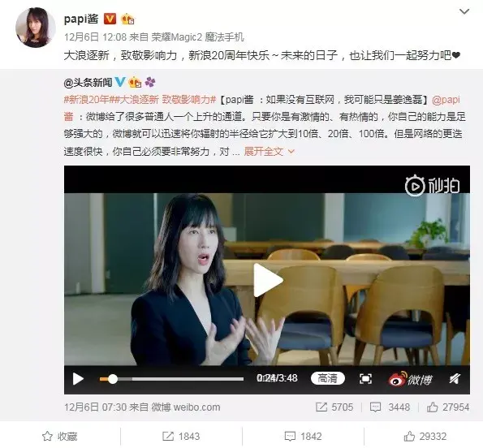The image size is (483, 448).
Task: Like the post with 29332 likes
Action: click(x=425, y=436)
